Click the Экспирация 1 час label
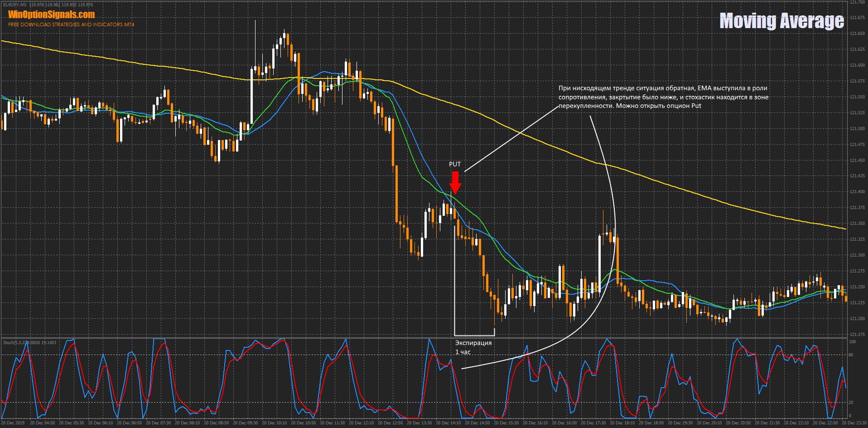The image size is (868, 428). pyautogui.click(x=473, y=347)
